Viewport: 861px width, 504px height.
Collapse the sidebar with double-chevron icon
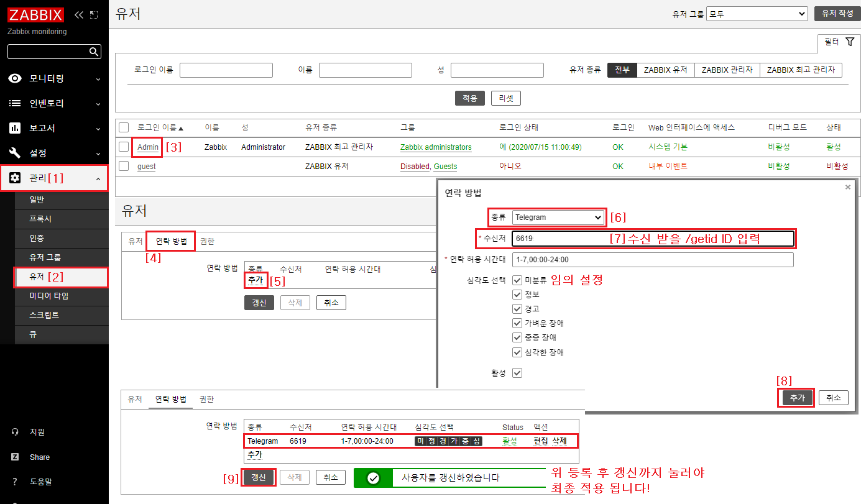pos(79,14)
